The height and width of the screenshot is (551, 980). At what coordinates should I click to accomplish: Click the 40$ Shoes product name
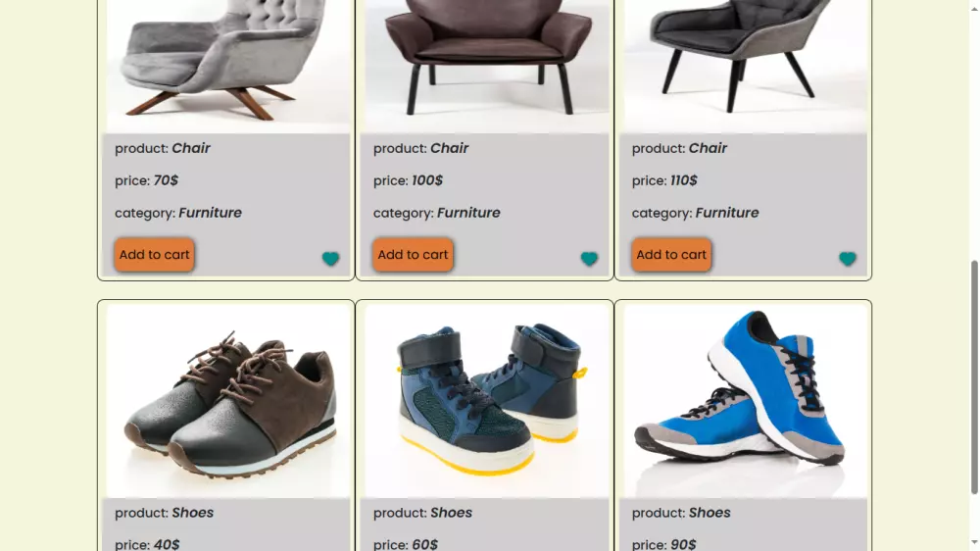tap(192, 513)
